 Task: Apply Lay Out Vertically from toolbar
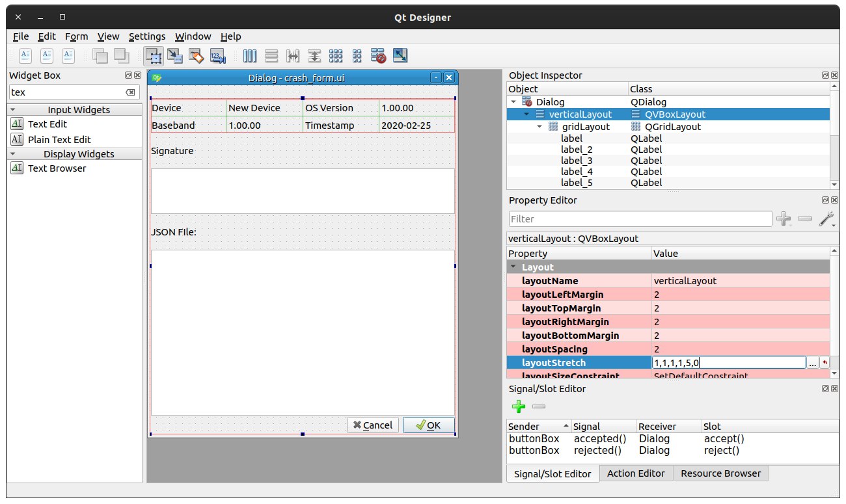coord(271,56)
